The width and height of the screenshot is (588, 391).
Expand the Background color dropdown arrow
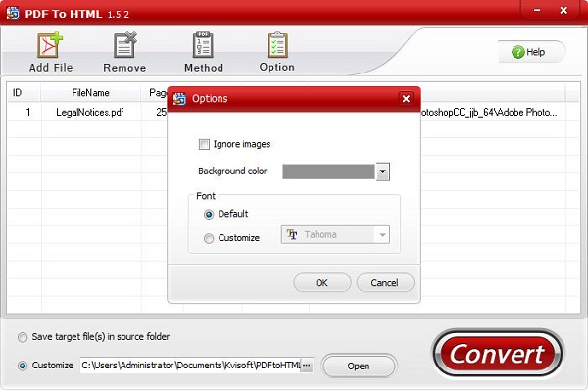[383, 171]
